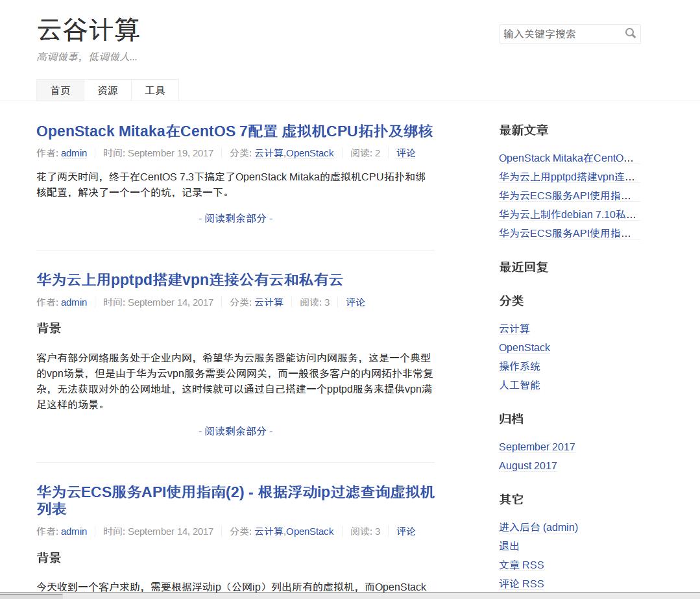Select the 首页 tab
This screenshot has width=700, height=599.
point(60,90)
